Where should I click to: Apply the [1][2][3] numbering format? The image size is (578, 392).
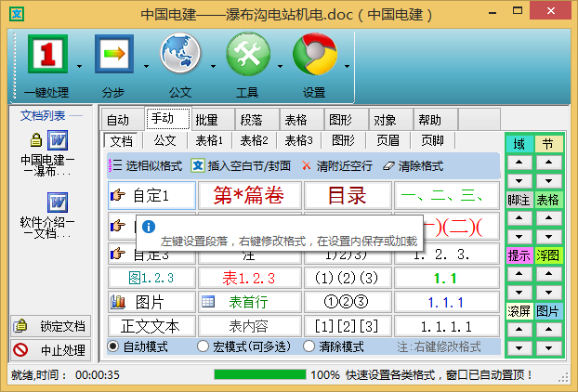pyautogui.click(x=348, y=326)
